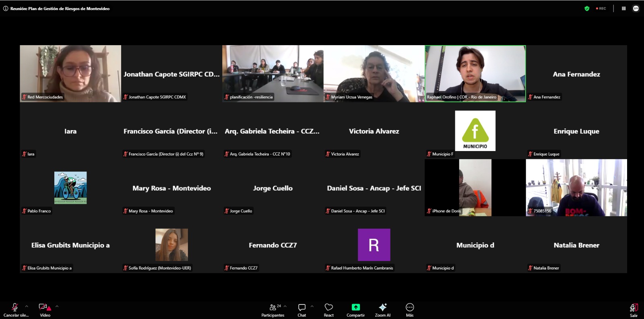Screen dimensions: 644x319
Task: Expand audio options chevron beside microphone
Action: click(x=27, y=307)
